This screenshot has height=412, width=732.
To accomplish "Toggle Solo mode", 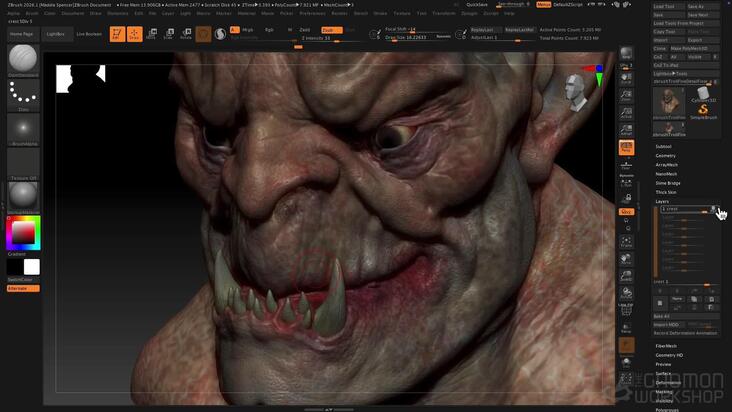I will 626,363.
